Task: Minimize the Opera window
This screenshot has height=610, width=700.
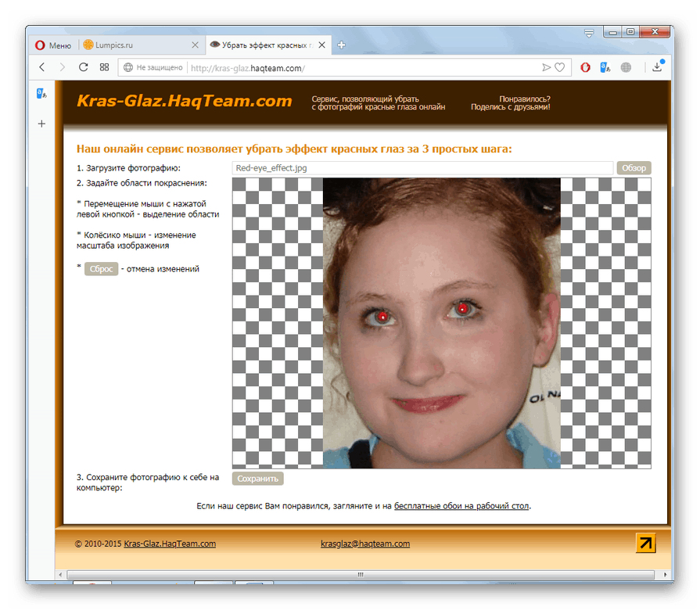Action: pos(612,32)
